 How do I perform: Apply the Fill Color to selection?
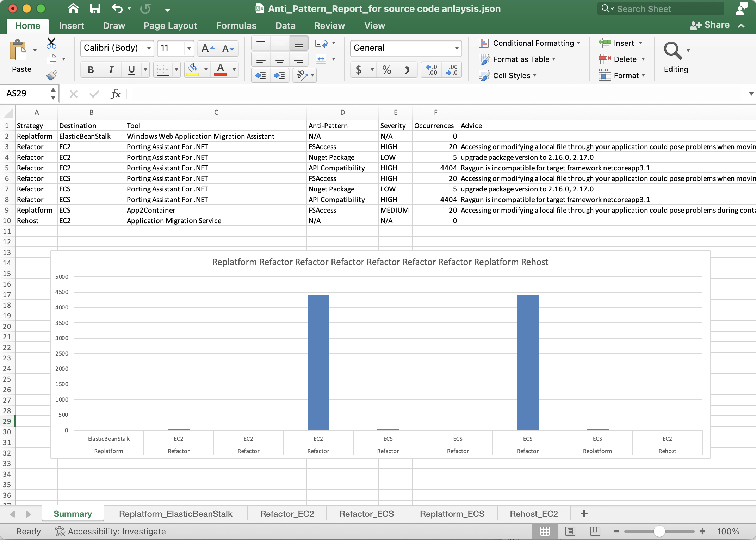pyautogui.click(x=193, y=69)
